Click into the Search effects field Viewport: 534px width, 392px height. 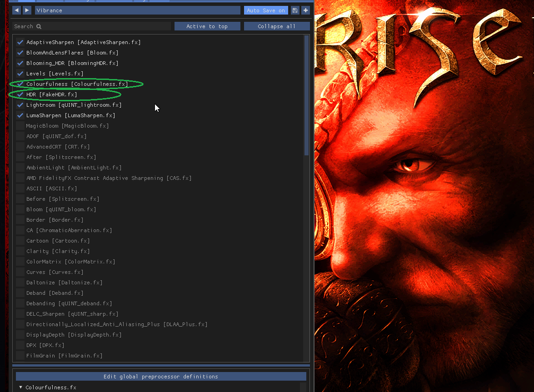(x=92, y=26)
